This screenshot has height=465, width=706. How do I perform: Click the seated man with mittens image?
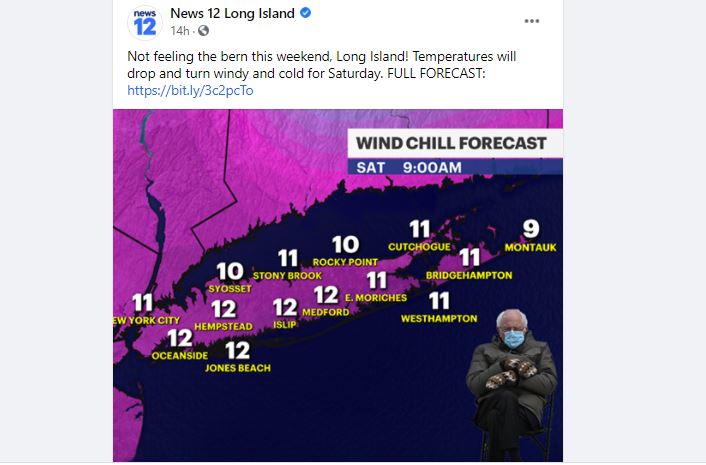click(511, 384)
